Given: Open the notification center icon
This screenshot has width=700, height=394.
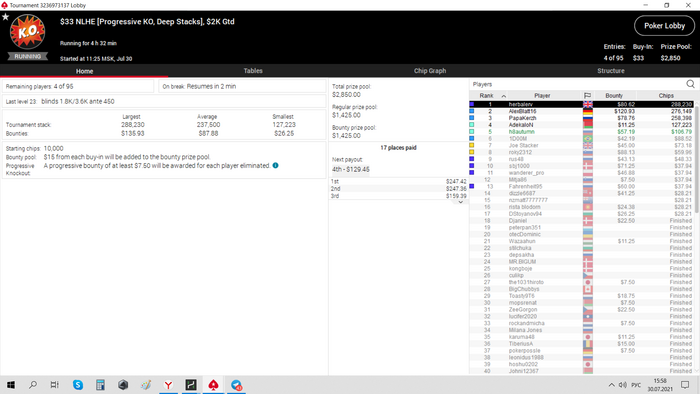Looking at the screenshot, I should point(685,385).
